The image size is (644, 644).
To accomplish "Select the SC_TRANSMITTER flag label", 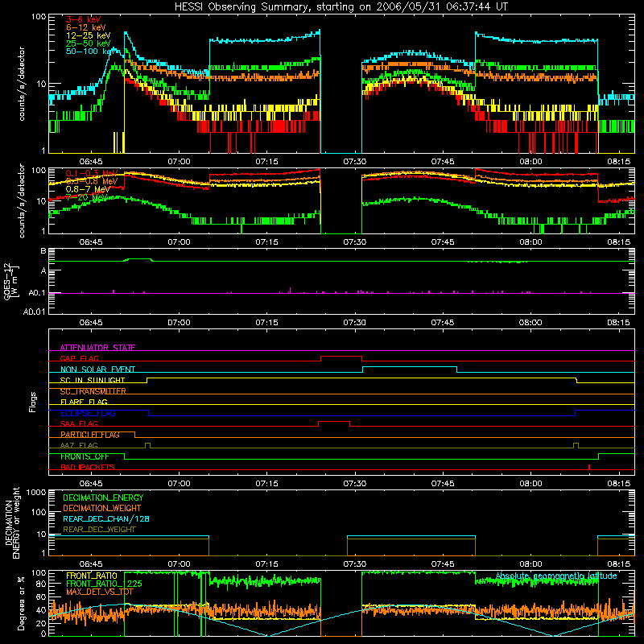I will [93, 391].
